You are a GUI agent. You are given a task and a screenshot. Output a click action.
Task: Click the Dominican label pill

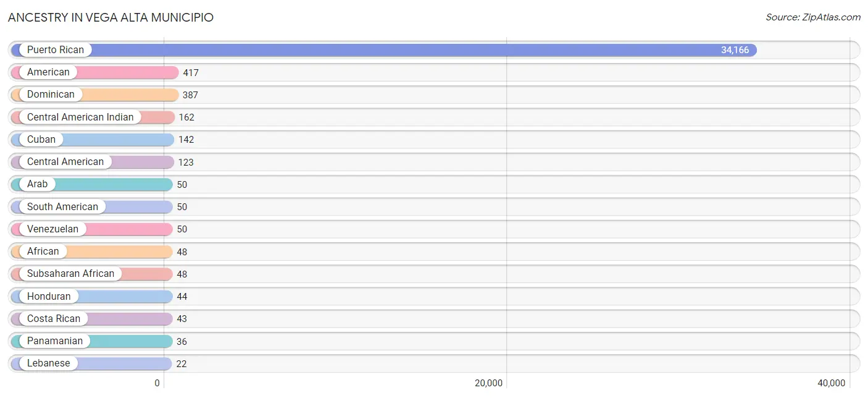51,95
